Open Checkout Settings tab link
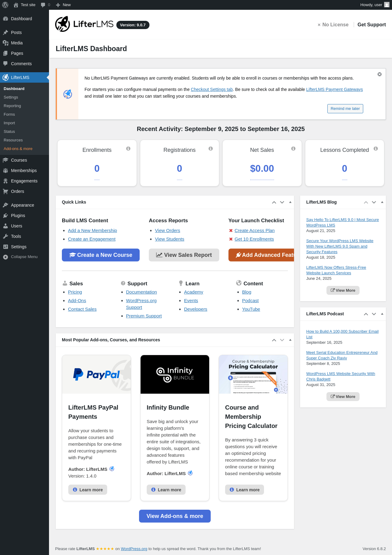Image resolution: width=392 pixels, height=555 pixels. [212, 89]
